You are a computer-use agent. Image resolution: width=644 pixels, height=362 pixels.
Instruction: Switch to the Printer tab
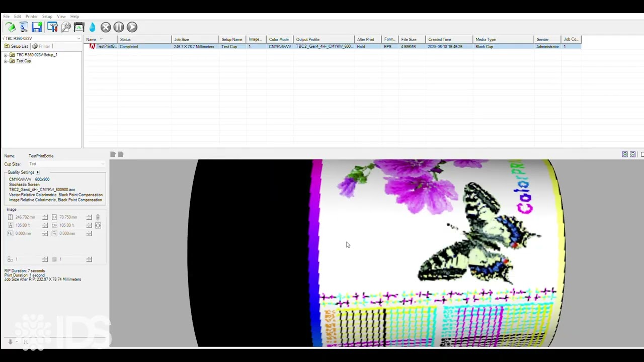click(x=41, y=46)
